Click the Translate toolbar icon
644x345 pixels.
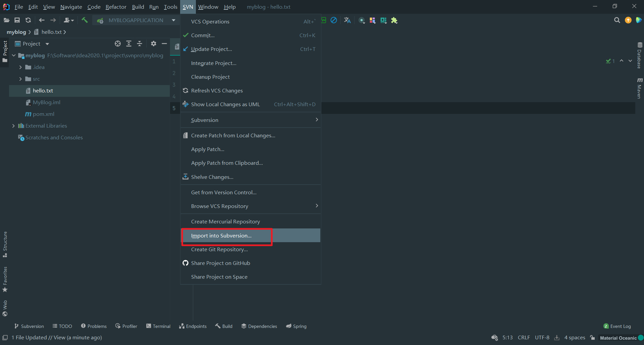point(347,20)
